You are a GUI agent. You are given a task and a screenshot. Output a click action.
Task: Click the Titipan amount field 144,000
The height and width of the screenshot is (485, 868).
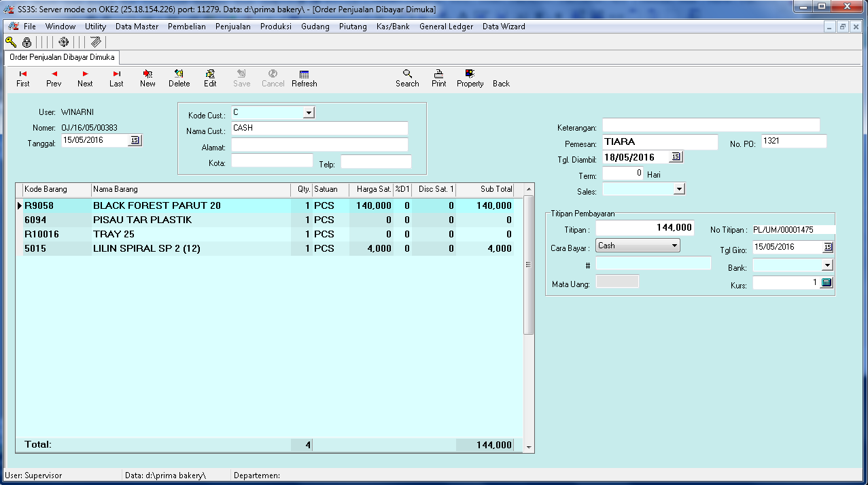pos(645,228)
